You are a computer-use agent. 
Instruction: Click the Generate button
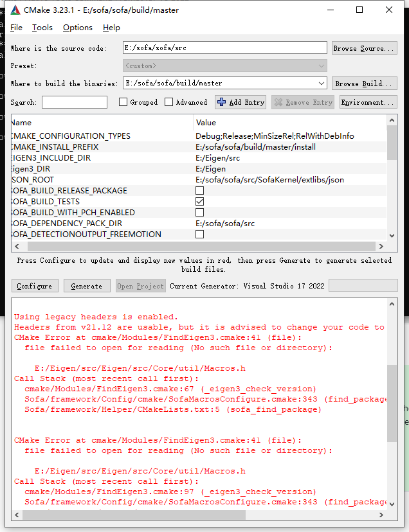click(87, 286)
